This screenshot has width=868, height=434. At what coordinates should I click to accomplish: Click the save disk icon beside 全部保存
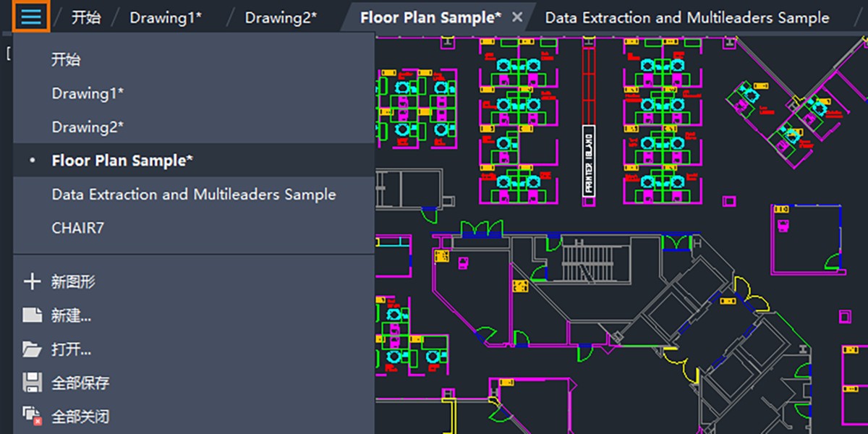click(33, 382)
